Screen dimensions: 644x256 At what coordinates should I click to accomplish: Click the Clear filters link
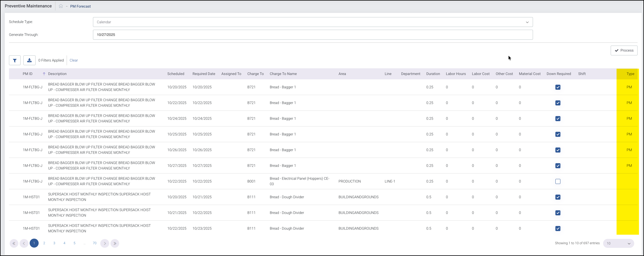tap(73, 60)
